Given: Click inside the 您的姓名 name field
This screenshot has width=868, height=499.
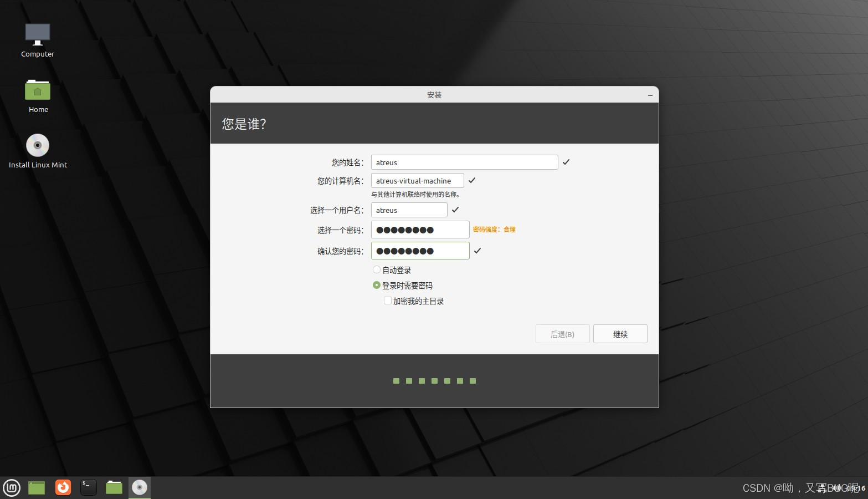Looking at the screenshot, I should [x=464, y=162].
